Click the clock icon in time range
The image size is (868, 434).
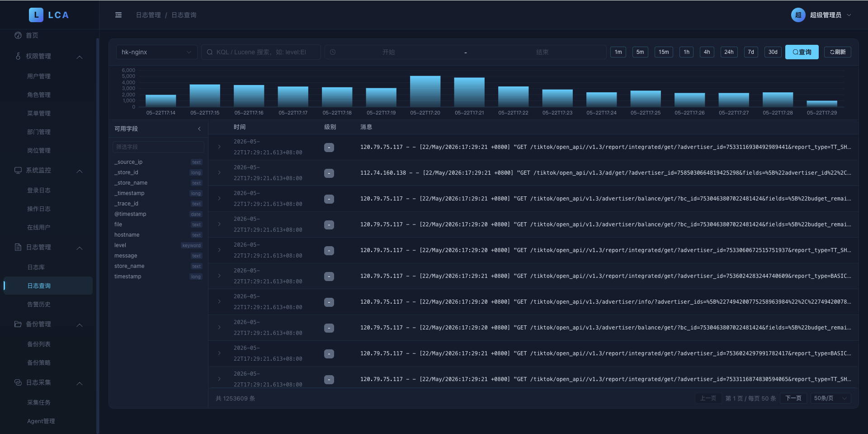click(333, 52)
